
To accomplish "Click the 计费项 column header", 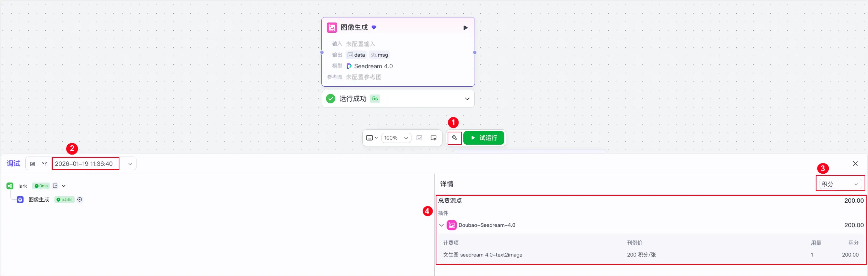I will tap(451, 243).
